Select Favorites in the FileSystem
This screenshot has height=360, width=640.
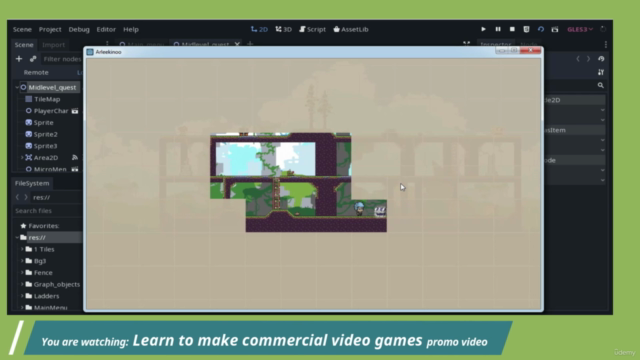[43, 226]
